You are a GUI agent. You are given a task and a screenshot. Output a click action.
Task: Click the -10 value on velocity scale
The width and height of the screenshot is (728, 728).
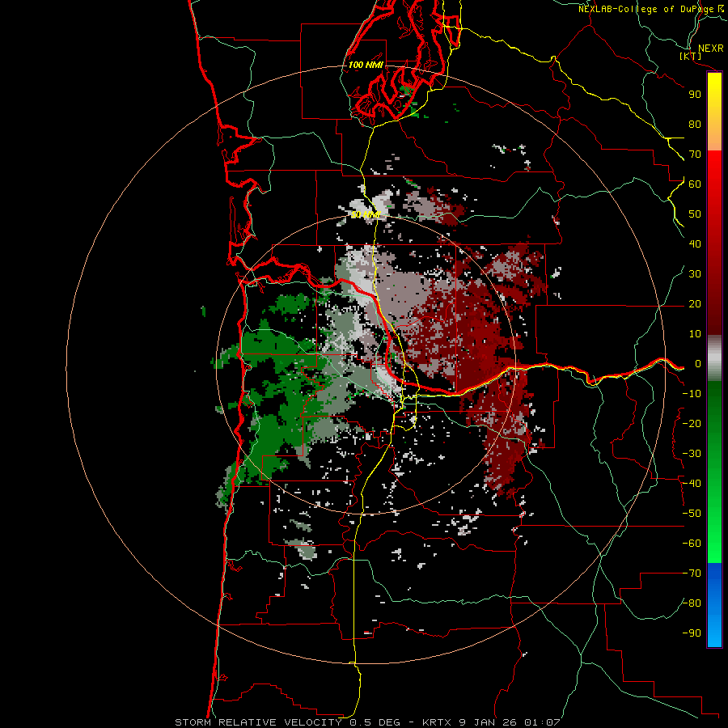pos(692,394)
